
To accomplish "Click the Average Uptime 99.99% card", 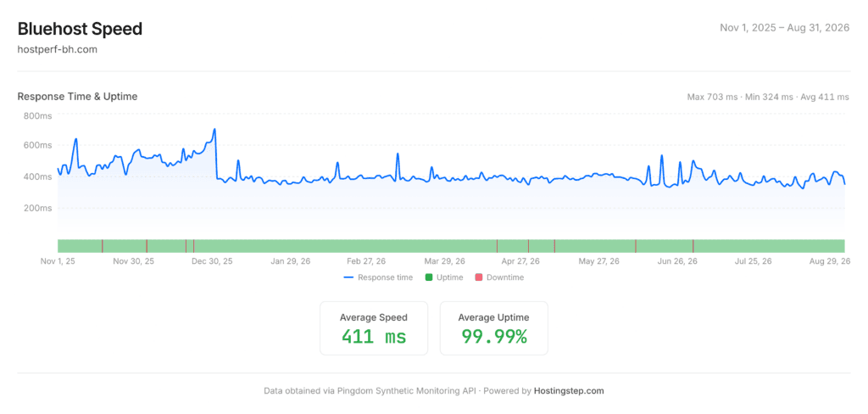I will [x=494, y=328].
